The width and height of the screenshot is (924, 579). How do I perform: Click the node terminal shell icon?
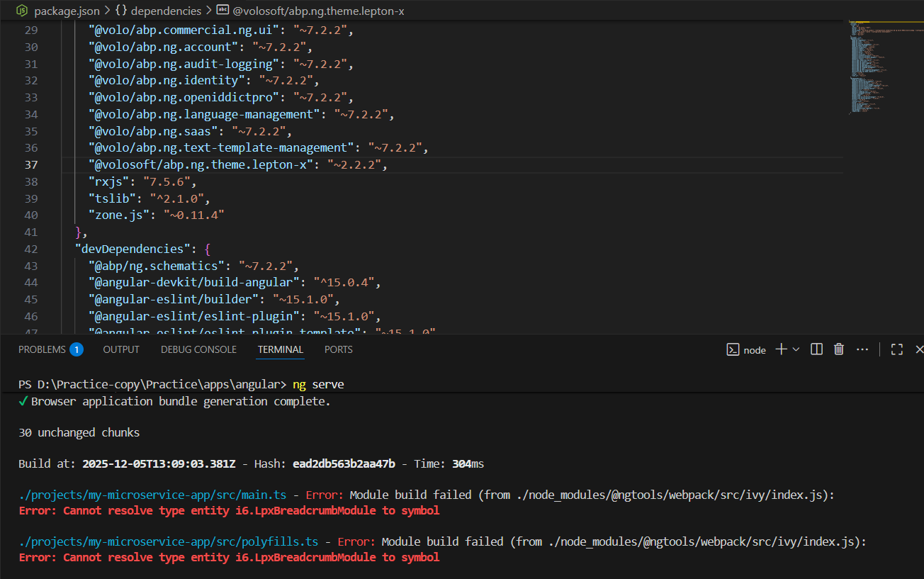click(x=733, y=350)
